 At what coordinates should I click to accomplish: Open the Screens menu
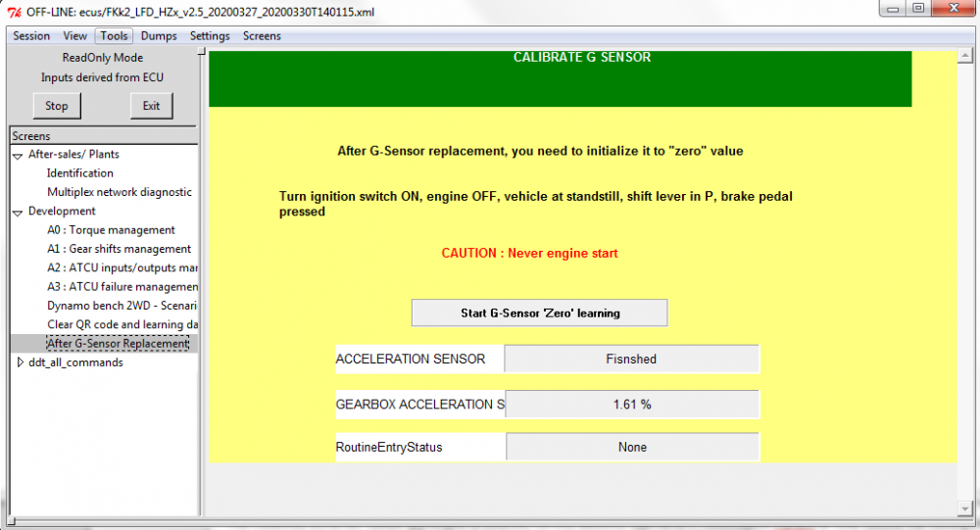click(x=262, y=36)
